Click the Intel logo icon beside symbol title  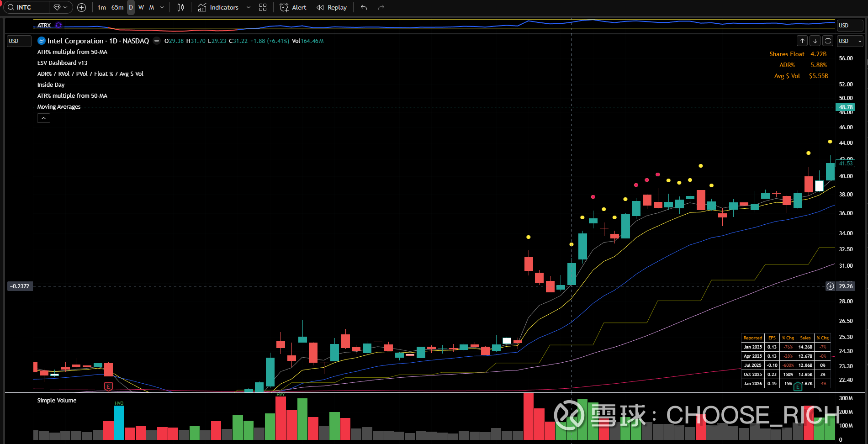pyautogui.click(x=42, y=41)
